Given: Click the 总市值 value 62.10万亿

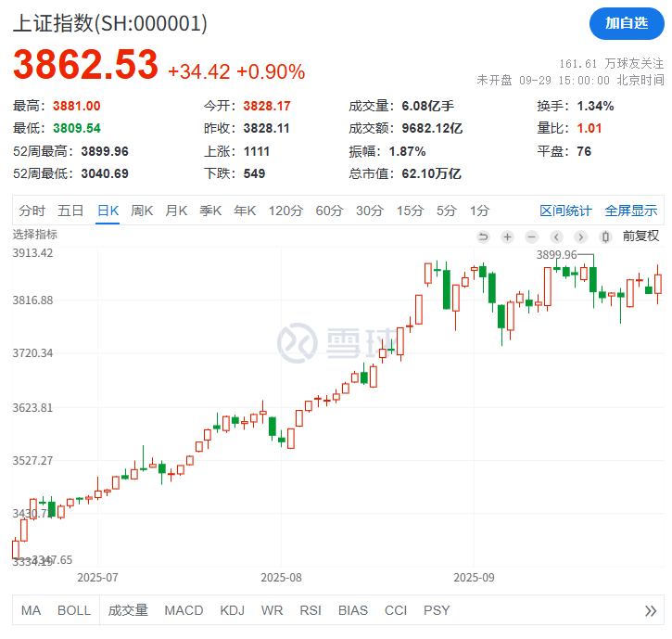Looking at the screenshot, I should point(431,173).
